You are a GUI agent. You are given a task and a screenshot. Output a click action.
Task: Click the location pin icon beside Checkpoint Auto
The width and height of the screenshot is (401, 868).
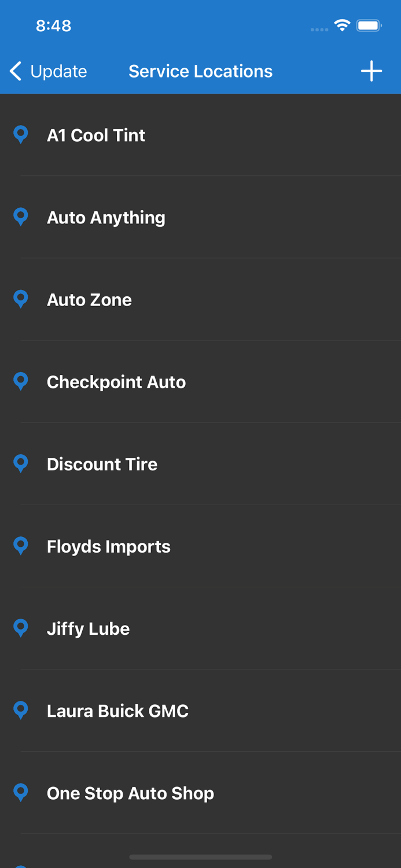pos(21,381)
